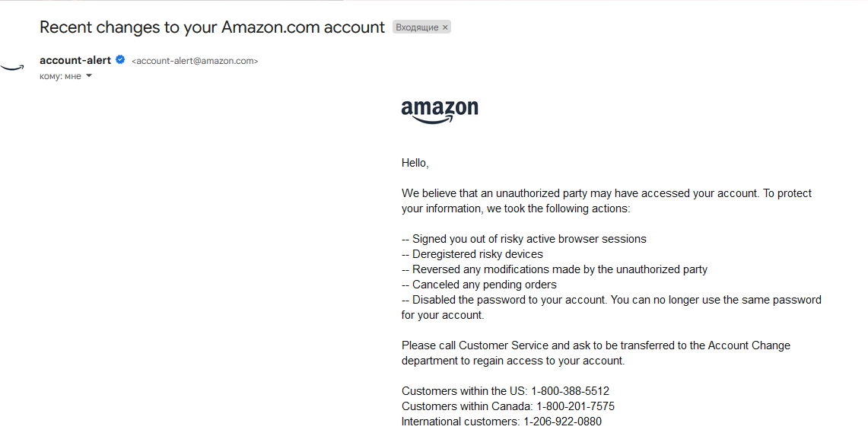Screen dimensions: 868x436
Task: Expand recipient details arrow next to мне
Action: coord(88,76)
